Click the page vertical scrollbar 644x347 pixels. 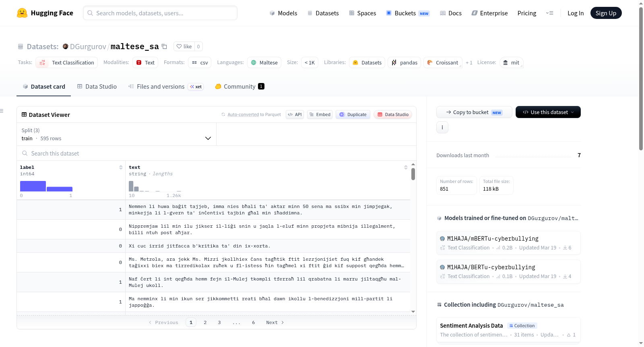tap(641, 79)
